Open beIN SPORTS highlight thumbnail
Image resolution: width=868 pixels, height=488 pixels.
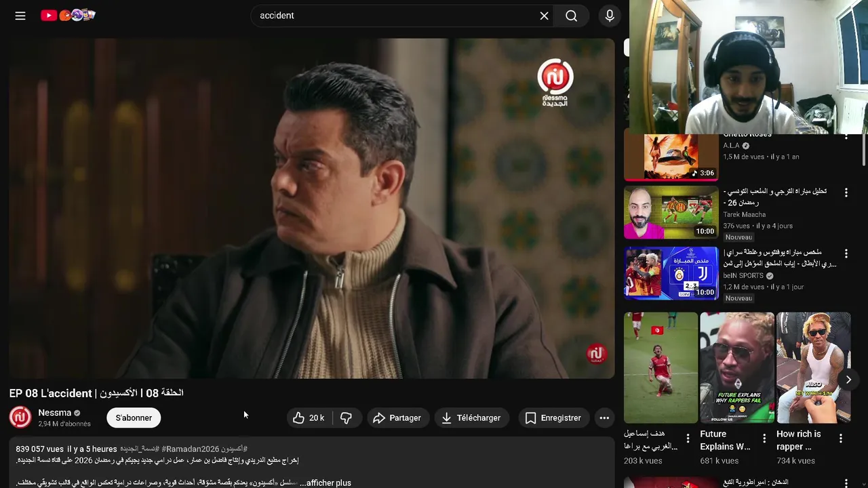[671, 273]
